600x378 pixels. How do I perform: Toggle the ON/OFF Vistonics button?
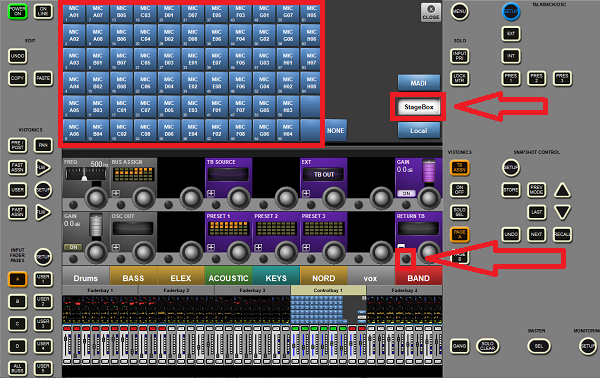point(460,190)
